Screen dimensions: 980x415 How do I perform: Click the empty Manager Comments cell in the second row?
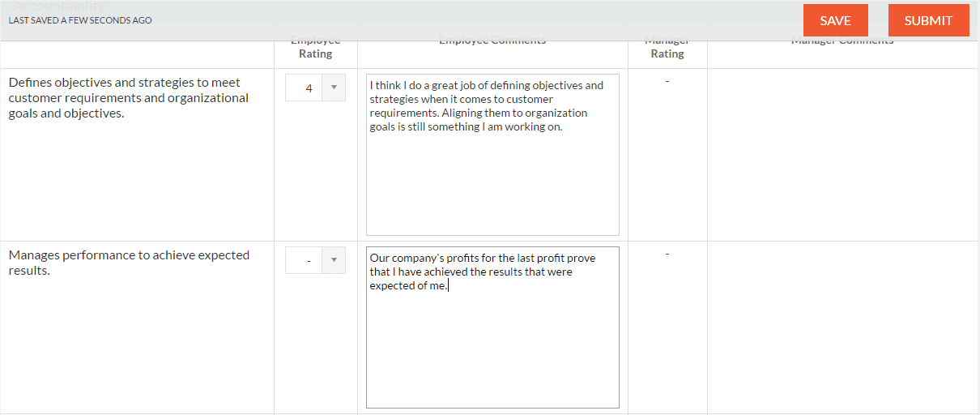click(x=843, y=327)
